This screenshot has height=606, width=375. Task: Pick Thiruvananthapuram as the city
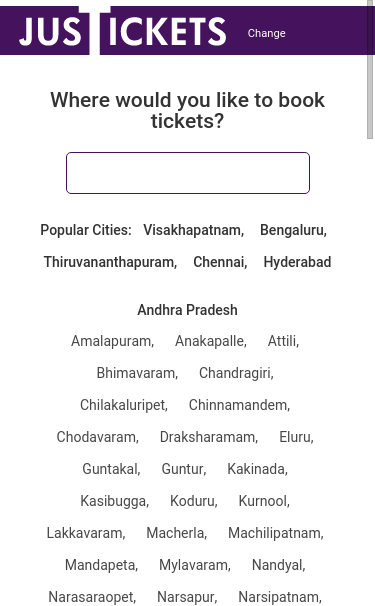pos(110,262)
